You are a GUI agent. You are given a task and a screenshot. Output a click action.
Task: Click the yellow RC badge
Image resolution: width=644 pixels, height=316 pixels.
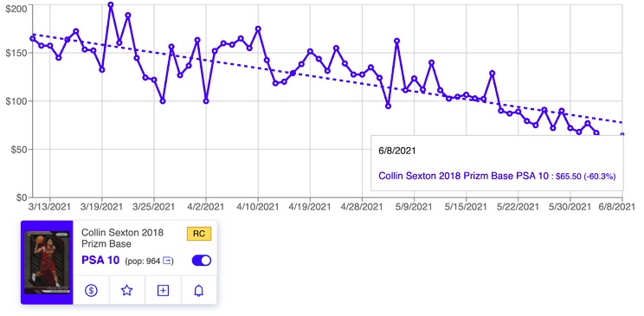pyautogui.click(x=199, y=234)
